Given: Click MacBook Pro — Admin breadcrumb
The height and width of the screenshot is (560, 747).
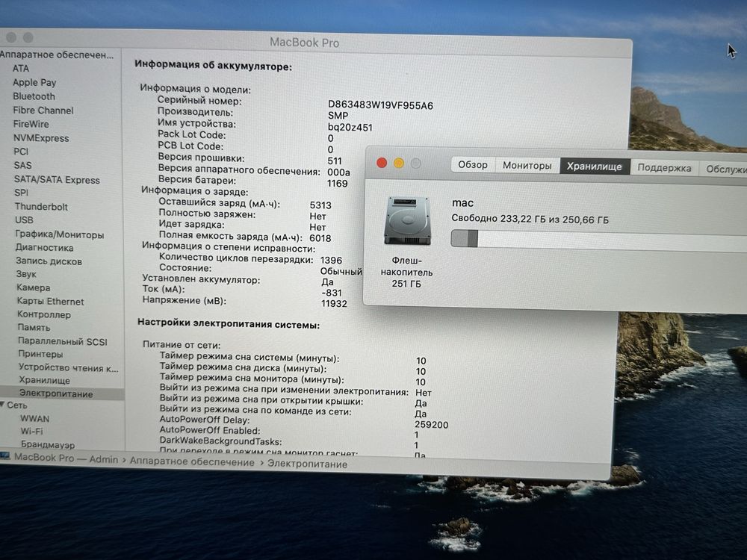Looking at the screenshot, I should pyautogui.click(x=66, y=458).
